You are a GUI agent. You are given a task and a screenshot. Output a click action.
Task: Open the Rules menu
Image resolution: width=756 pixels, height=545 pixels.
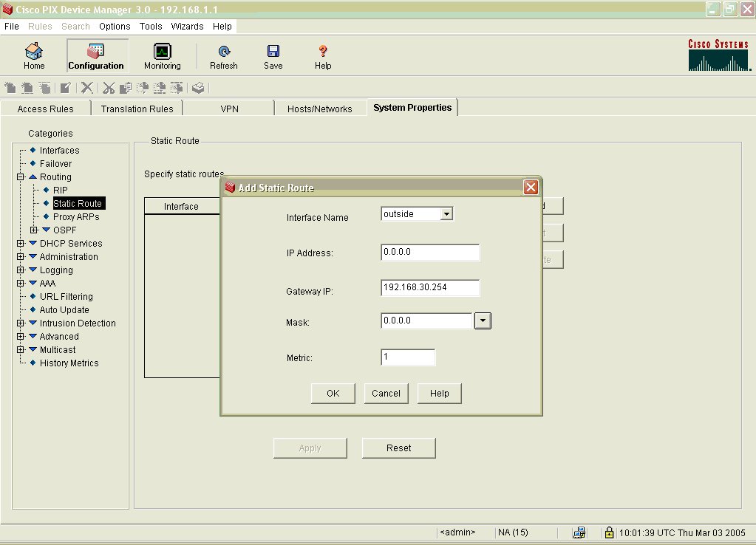(x=40, y=26)
